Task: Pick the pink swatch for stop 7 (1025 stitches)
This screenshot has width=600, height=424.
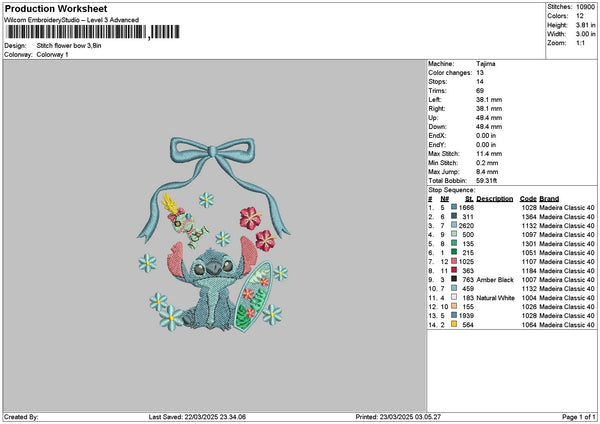Action: point(454,261)
